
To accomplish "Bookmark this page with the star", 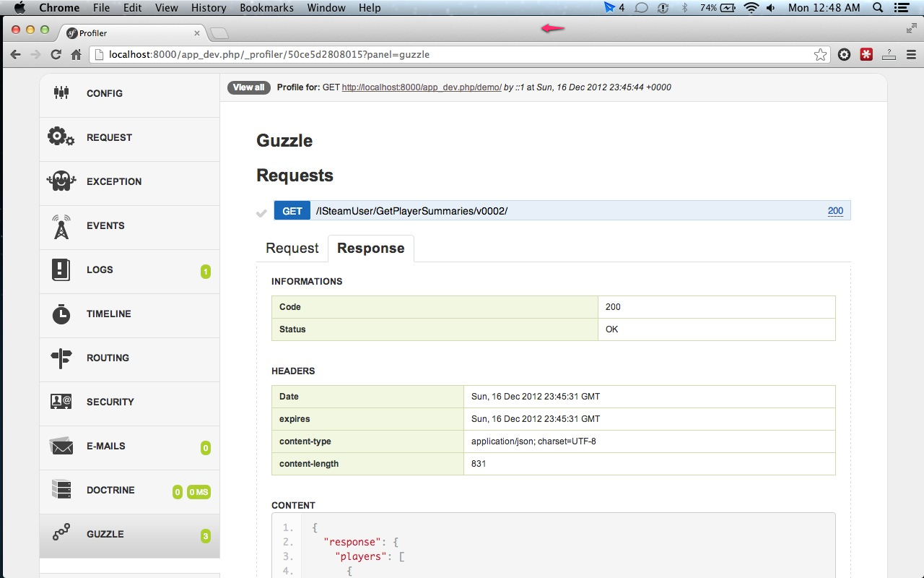I will pyautogui.click(x=820, y=54).
